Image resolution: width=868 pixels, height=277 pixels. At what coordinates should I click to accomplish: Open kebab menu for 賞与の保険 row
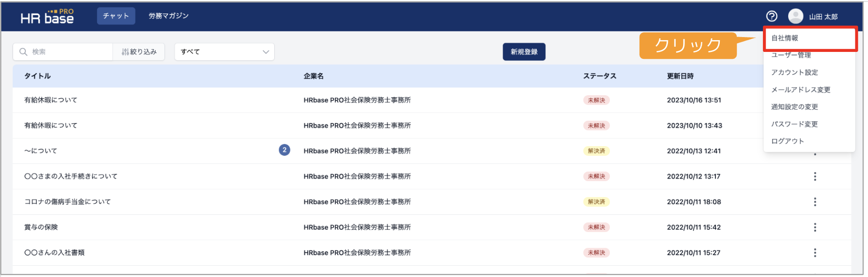point(814,227)
